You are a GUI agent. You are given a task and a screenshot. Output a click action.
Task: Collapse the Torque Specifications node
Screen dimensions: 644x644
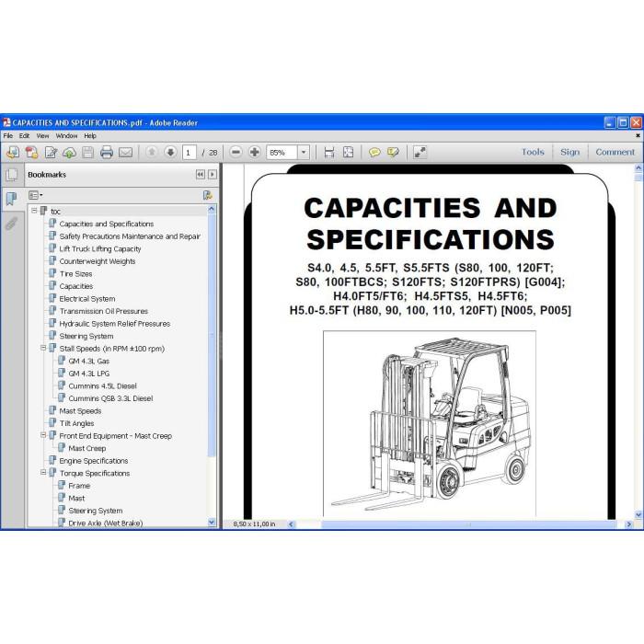click(x=43, y=472)
